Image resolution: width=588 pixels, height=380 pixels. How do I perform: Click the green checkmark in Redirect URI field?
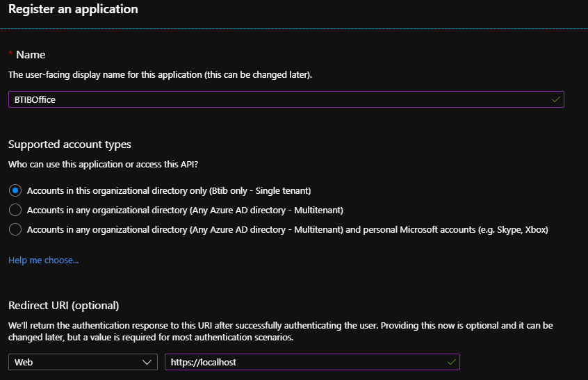(452, 362)
